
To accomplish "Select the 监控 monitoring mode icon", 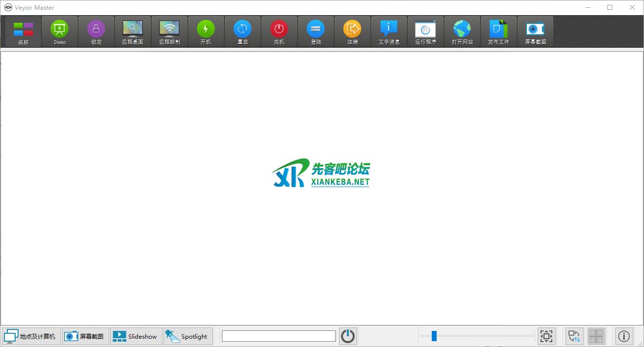I will point(23,32).
